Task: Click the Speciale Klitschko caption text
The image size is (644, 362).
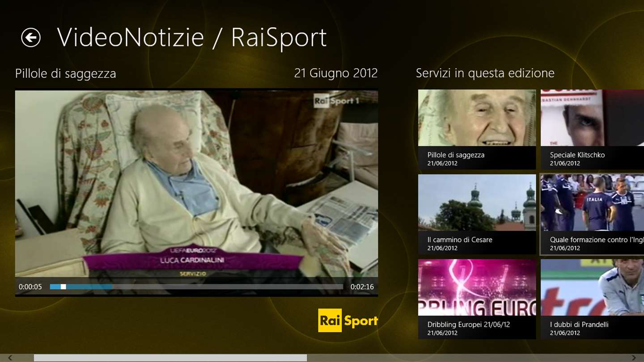Action: coord(577,155)
